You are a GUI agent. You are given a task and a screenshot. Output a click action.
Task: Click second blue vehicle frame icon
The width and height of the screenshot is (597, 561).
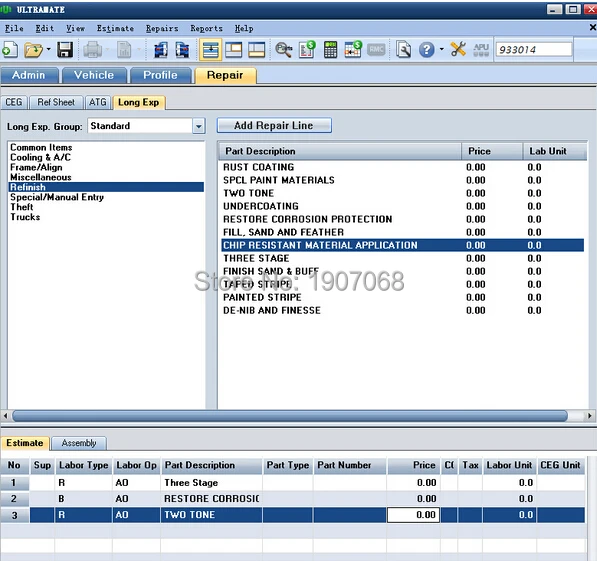(183, 50)
